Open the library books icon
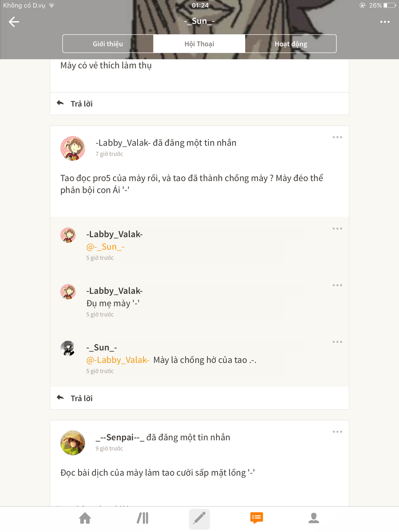 (143, 518)
